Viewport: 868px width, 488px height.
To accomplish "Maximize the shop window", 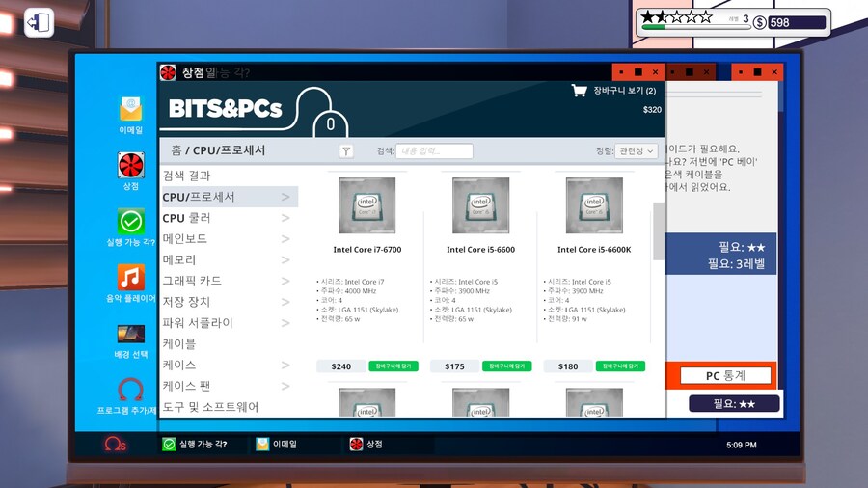I will [x=638, y=72].
